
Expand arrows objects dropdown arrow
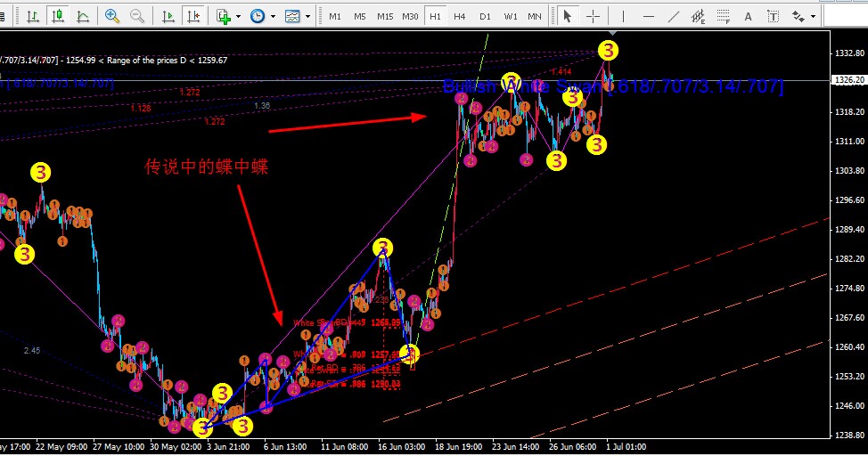pos(814,17)
